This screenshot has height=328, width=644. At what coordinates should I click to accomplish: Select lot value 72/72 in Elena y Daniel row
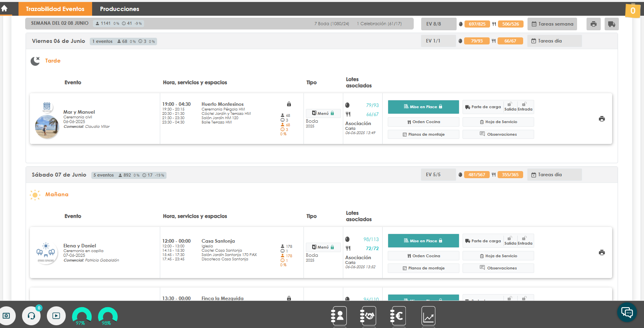(x=372, y=249)
